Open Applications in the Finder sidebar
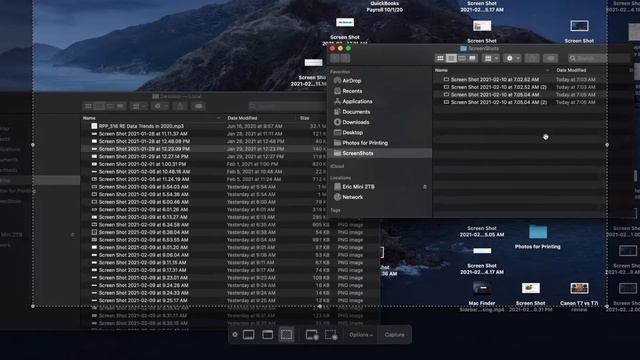The image size is (640, 360). [357, 101]
